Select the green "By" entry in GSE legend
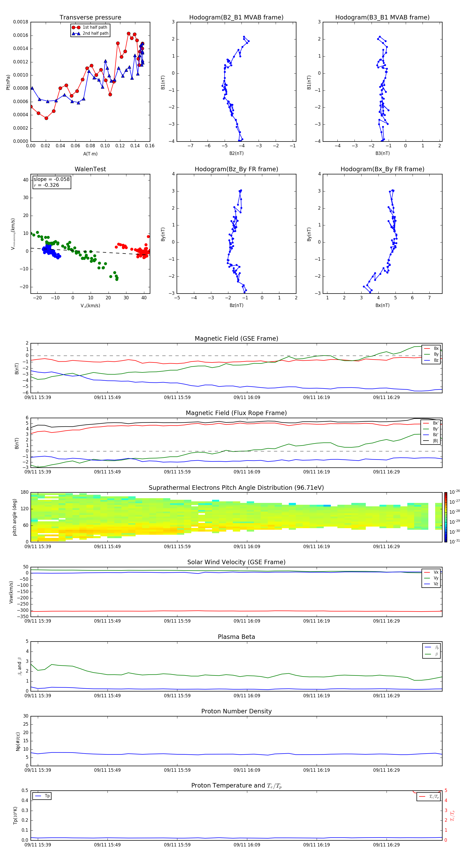The image size is (473, 868). point(431,354)
